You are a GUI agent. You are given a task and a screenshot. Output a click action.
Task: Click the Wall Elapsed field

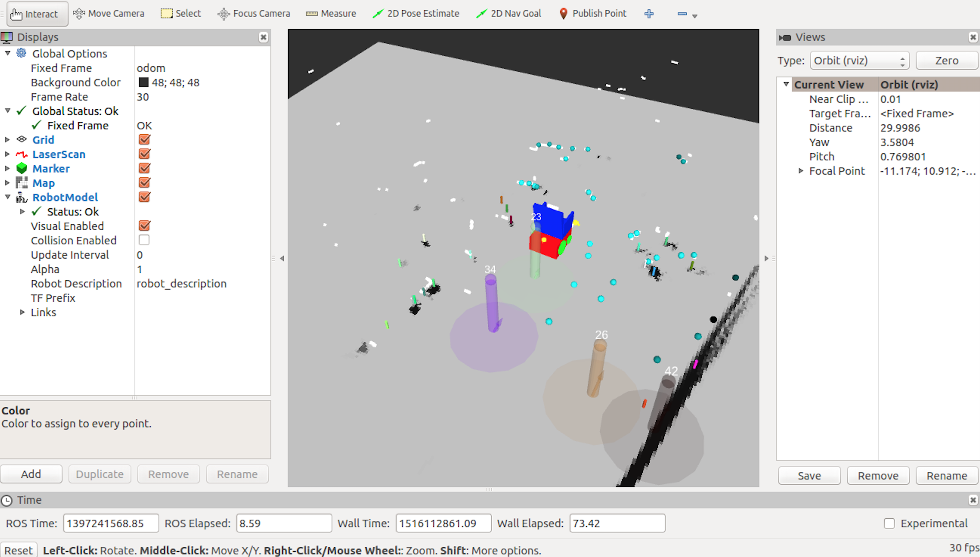pos(617,523)
